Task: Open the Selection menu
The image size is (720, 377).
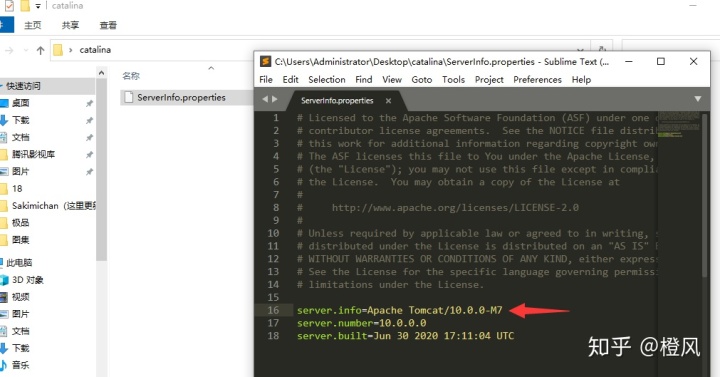Action: [x=326, y=79]
